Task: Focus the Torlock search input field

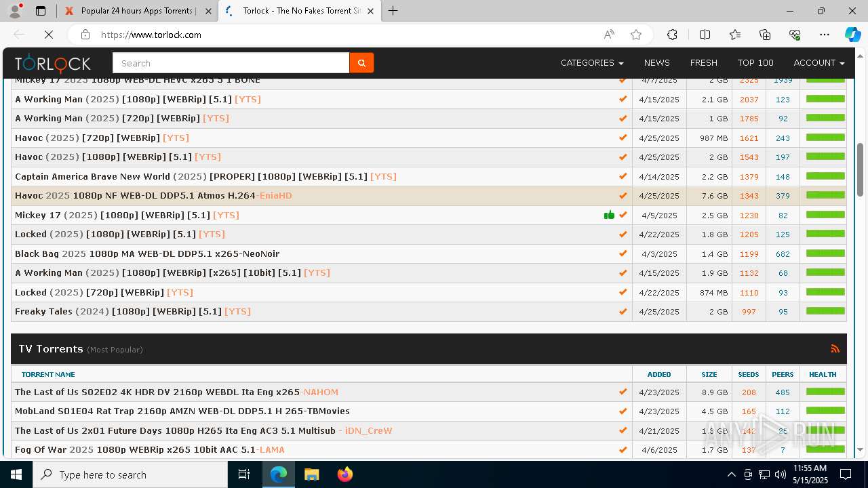Action: tap(231, 63)
